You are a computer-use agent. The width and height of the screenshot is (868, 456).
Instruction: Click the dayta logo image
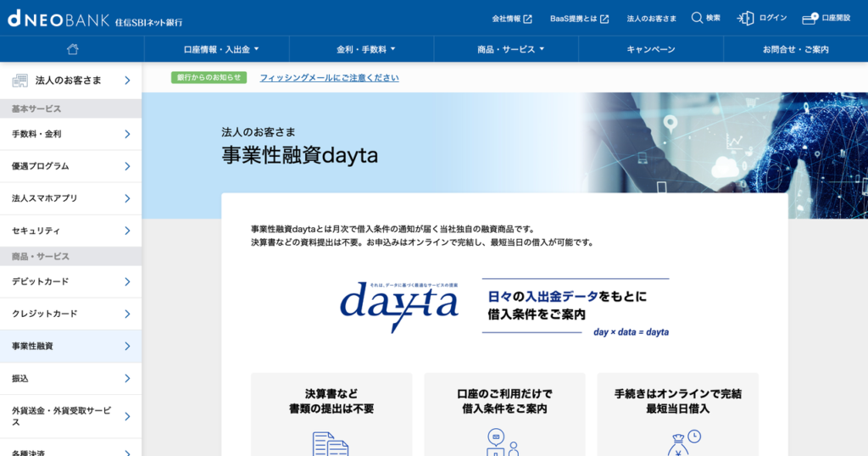[399, 307]
